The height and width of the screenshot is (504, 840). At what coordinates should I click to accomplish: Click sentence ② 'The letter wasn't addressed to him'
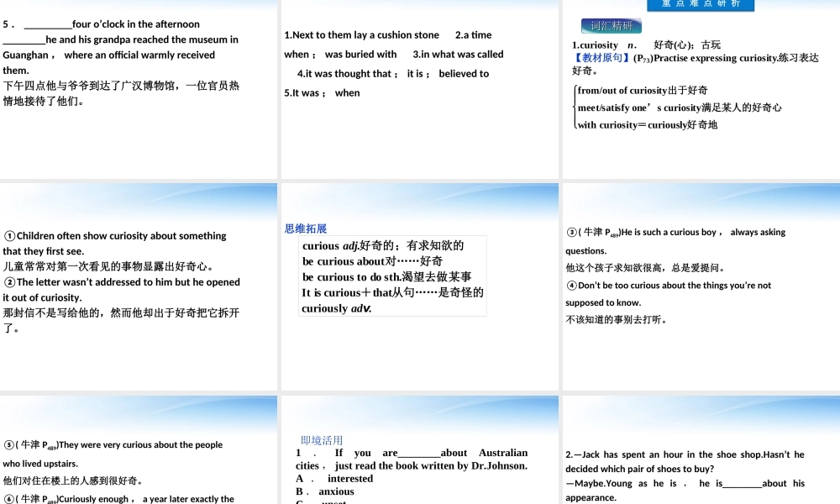[x=122, y=281]
